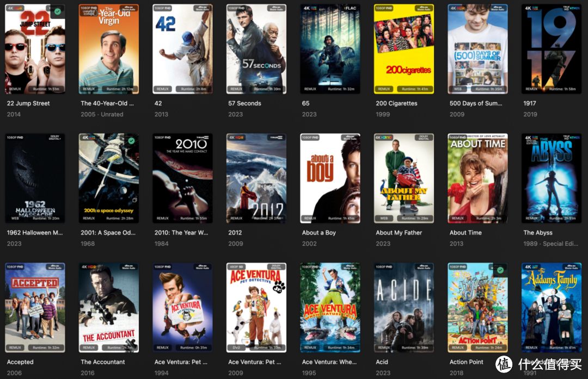Click the "Acid" title
Image resolution: width=588 pixels, height=379 pixels.
[x=382, y=362]
